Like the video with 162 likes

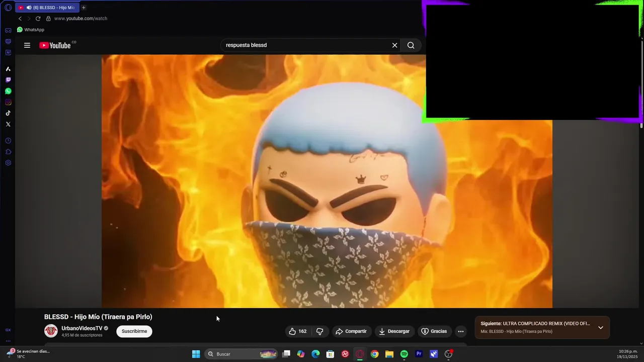point(297,331)
